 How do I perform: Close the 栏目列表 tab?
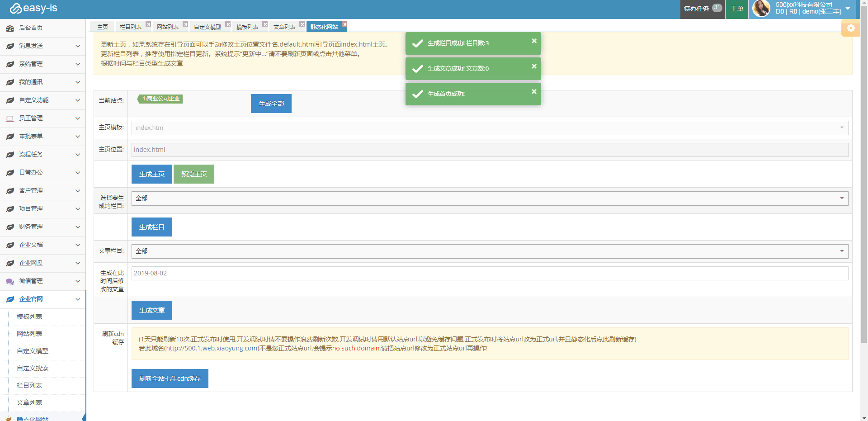click(148, 24)
